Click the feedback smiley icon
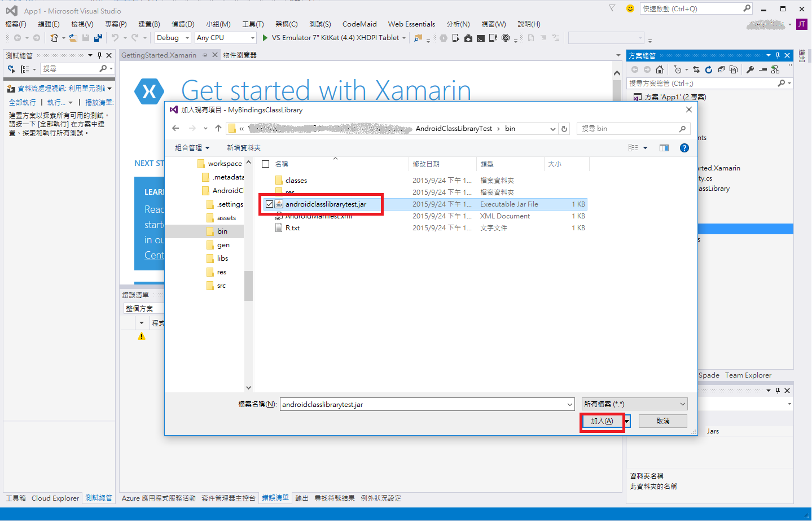 point(630,8)
